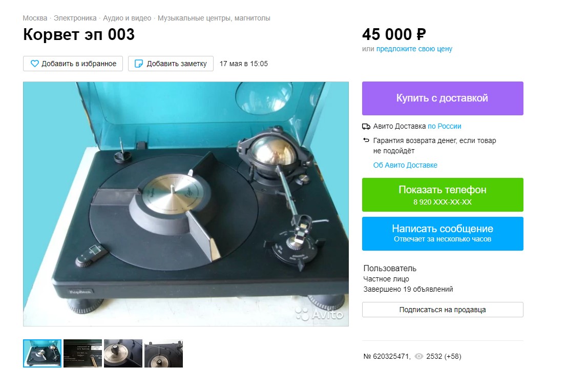This screenshot has height=387, width=588.
Task: Click the delivery truck icon
Action: tap(366, 127)
